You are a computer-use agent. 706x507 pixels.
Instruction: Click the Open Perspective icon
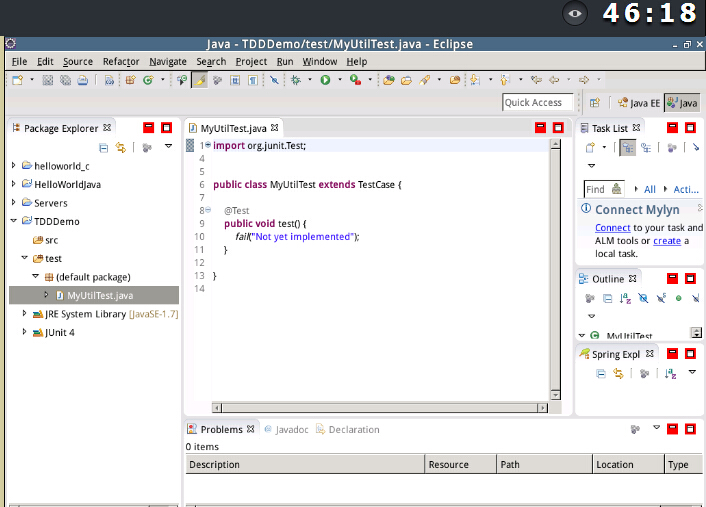[x=595, y=103]
